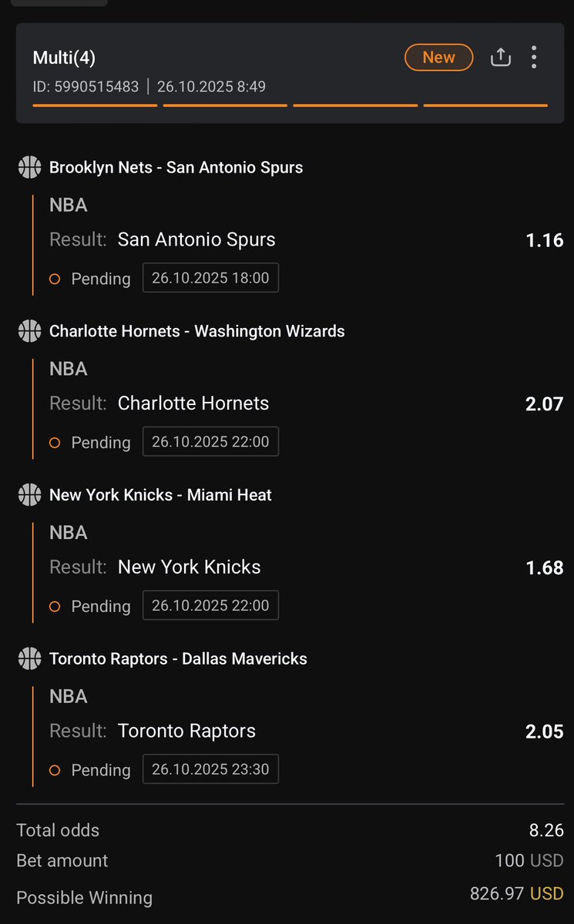Tap the 1.68 odds for New York Knicks
The image size is (574, 924).
click(x=544, y=567)
